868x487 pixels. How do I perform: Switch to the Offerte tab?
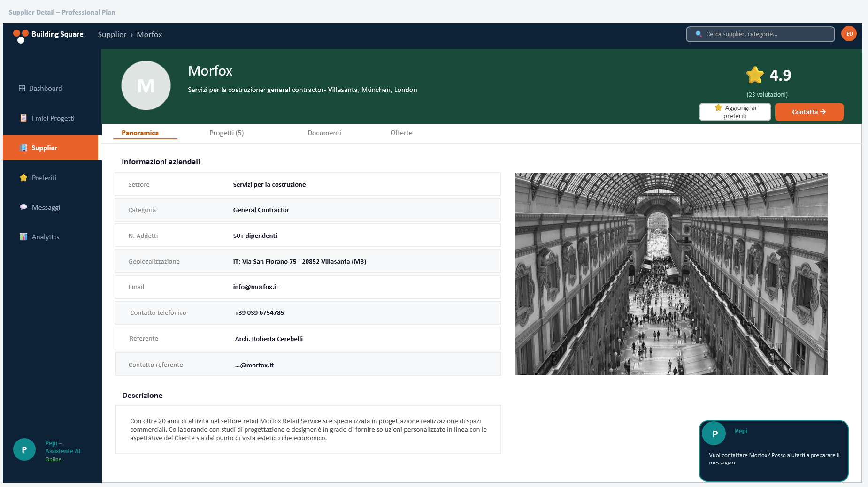(x=401, y=133)
